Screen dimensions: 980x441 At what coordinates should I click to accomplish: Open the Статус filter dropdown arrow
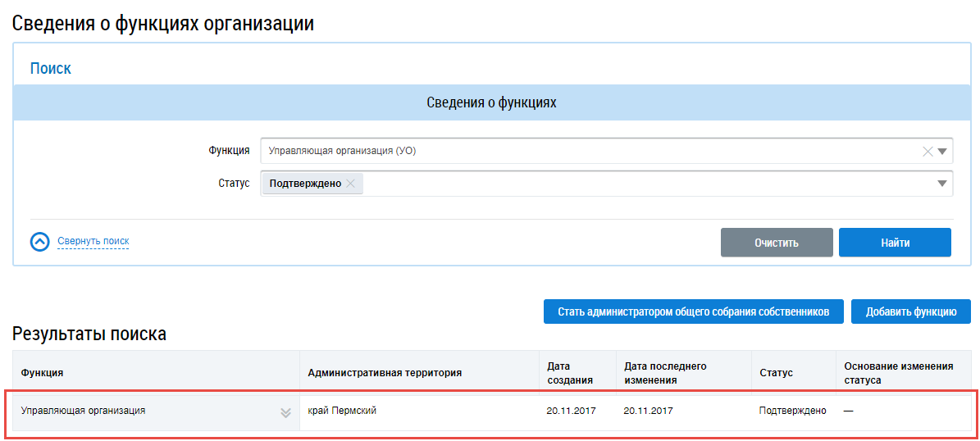(x=942, y=184)
